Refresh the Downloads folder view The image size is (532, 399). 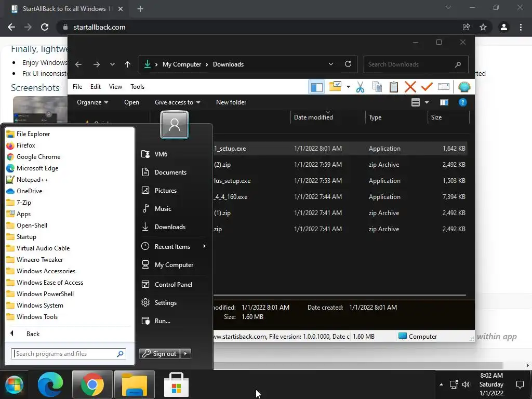point(348,64)
